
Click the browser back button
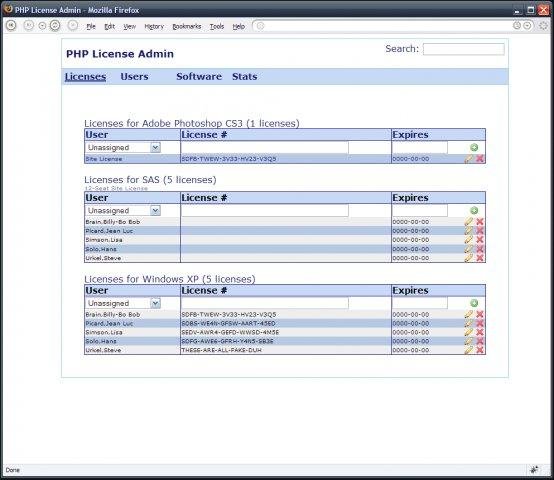tap(11, 26)
